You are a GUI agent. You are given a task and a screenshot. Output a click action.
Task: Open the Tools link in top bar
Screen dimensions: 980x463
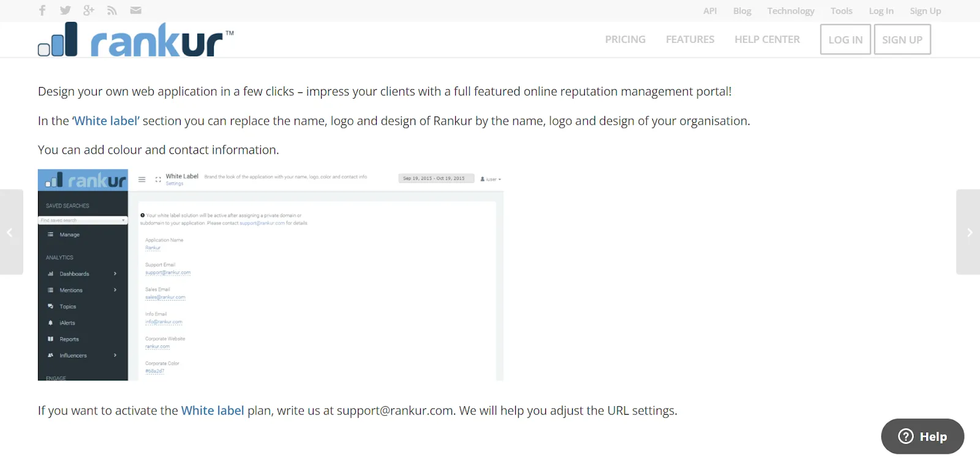tap(842, 11)
